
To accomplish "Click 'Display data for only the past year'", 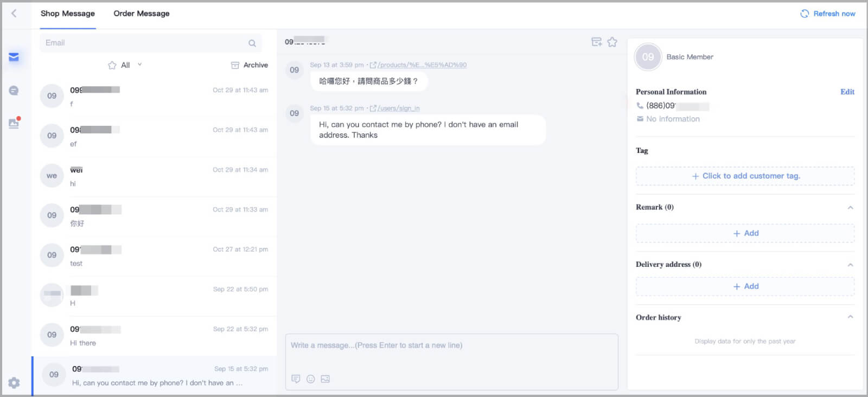I will coord(745,341).
